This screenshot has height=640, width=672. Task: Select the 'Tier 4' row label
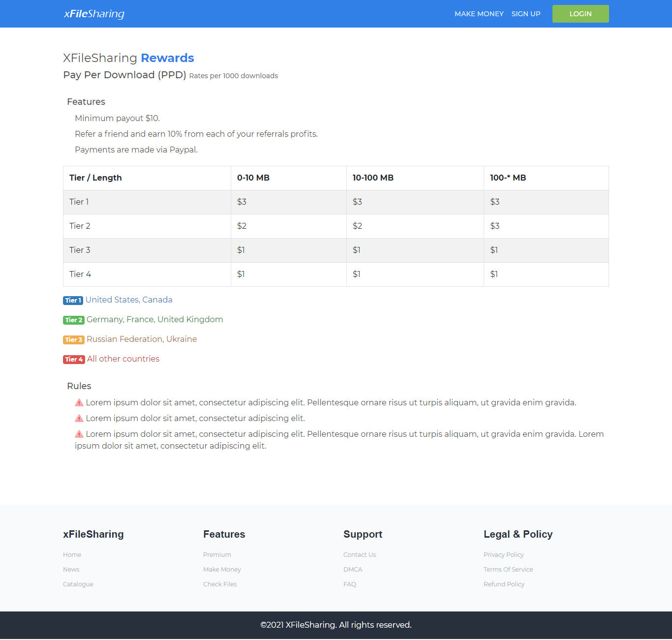pos(80,274)
